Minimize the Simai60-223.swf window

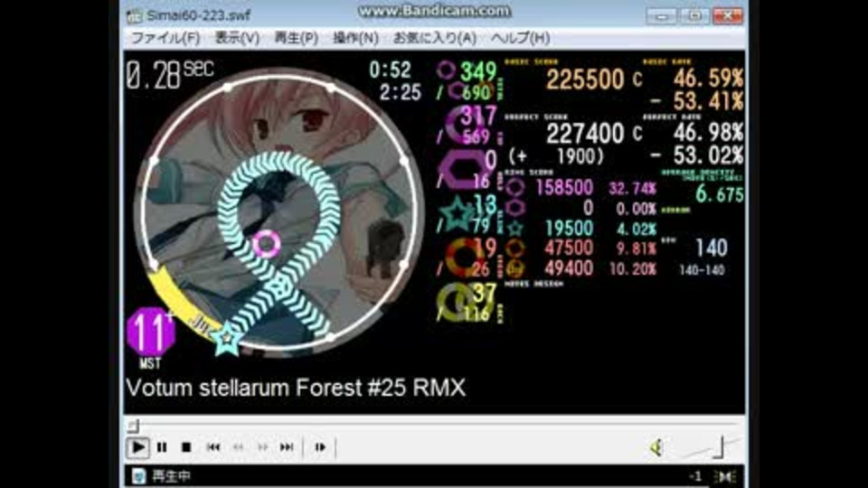661,16
